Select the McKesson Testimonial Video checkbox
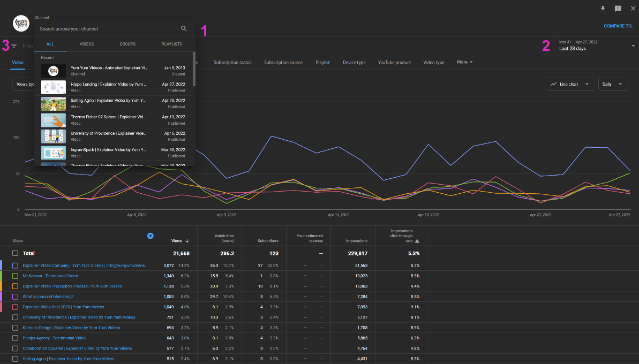Viewport: 639px width, 364px height. pyautogui.click(x=14, y=276)
